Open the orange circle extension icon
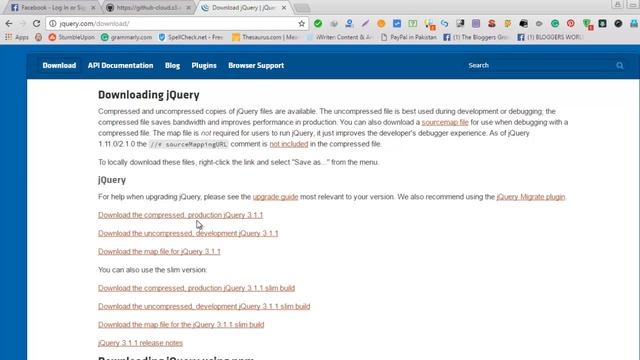This screenshot has width=640, height=360. 381,24
